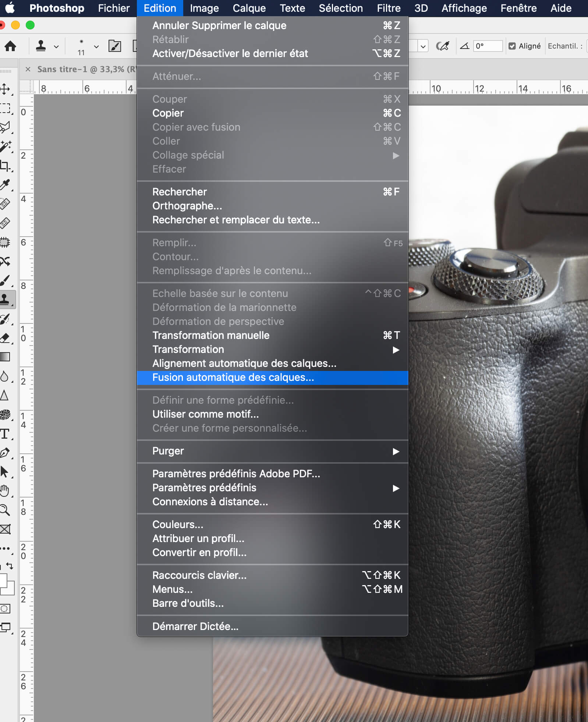This screenshot has height=722, width=588.
Task: Open the Image menu
Action: click(204, 8)
